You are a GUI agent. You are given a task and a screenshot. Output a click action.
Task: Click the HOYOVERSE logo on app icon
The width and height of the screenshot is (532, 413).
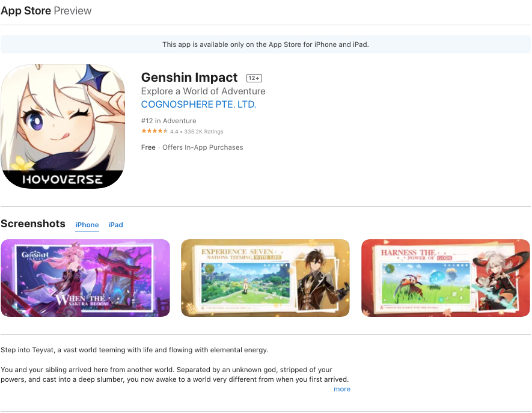63,180
